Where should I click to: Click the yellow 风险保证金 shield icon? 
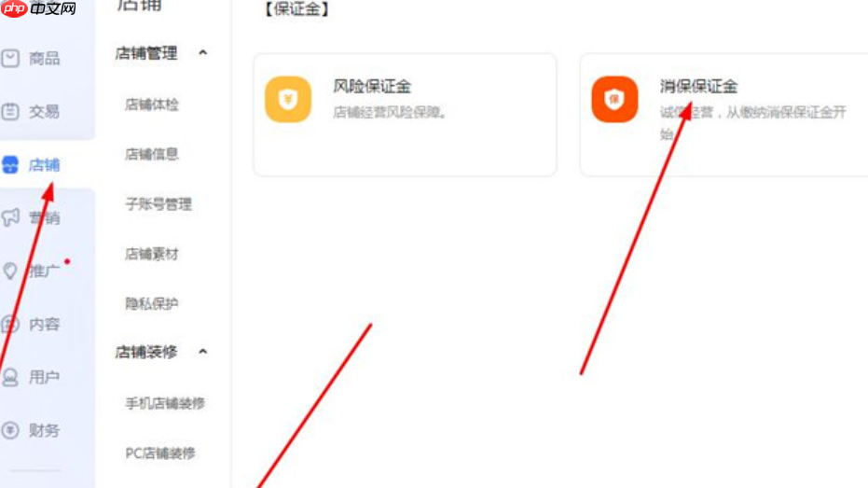click(288, 99)
